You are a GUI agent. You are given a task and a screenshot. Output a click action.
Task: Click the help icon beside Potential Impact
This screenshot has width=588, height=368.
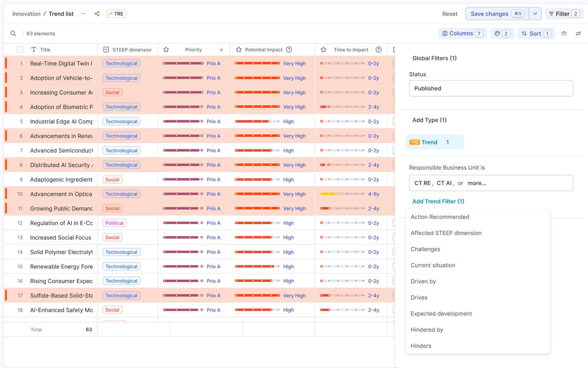tap(289, 50)
